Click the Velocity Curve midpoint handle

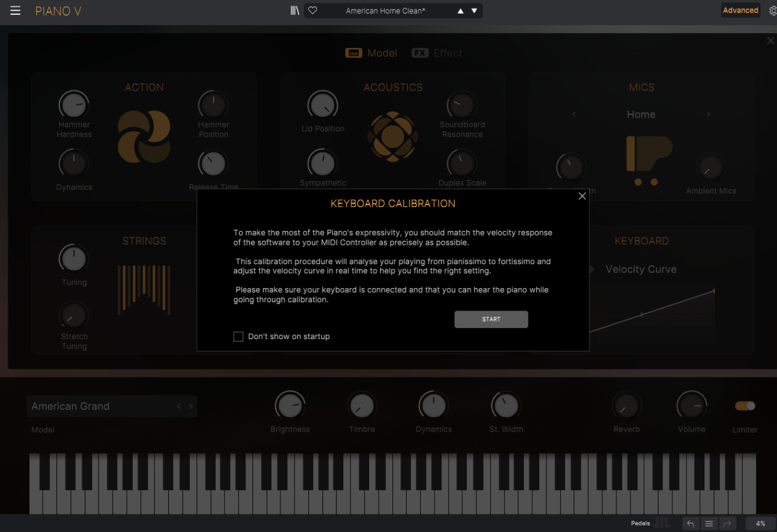pyautogui.click(x=642, y=315)
